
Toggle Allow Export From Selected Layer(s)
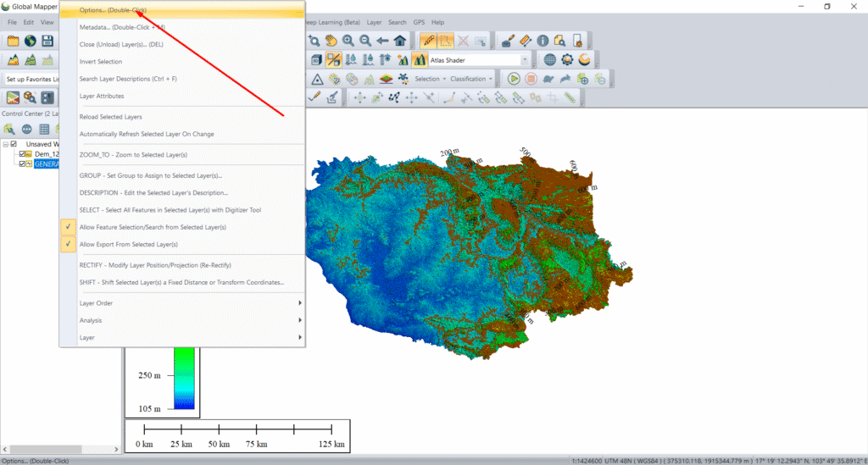click(x=129, y=245)
